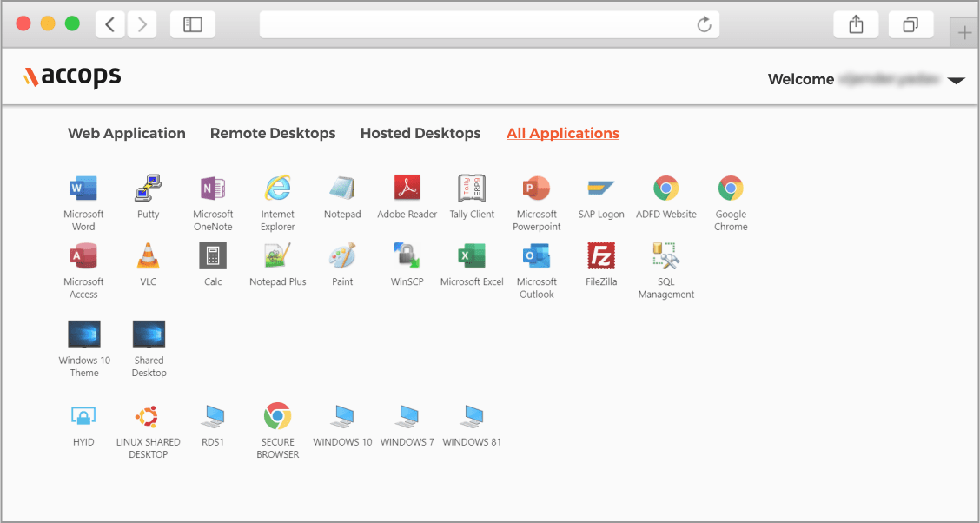
Task: Open FileZilla
Action: [x=601, y=257]
